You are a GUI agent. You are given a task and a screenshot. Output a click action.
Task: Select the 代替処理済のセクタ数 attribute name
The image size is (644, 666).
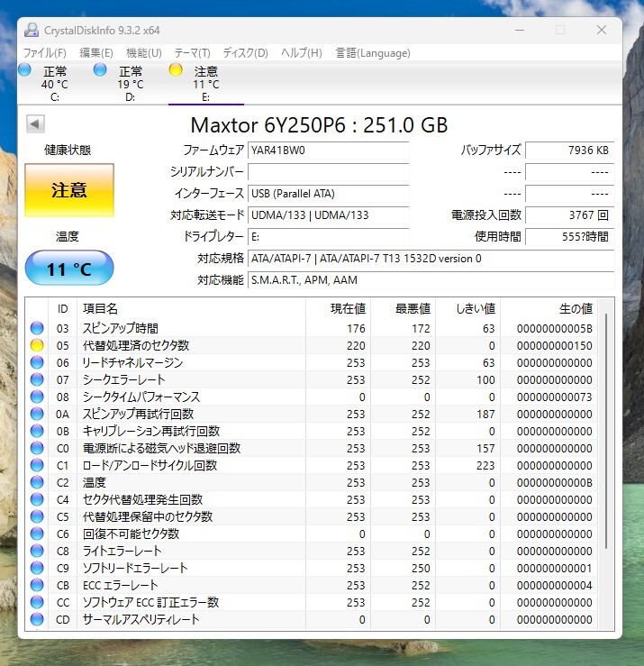click(x=136, y=345)
